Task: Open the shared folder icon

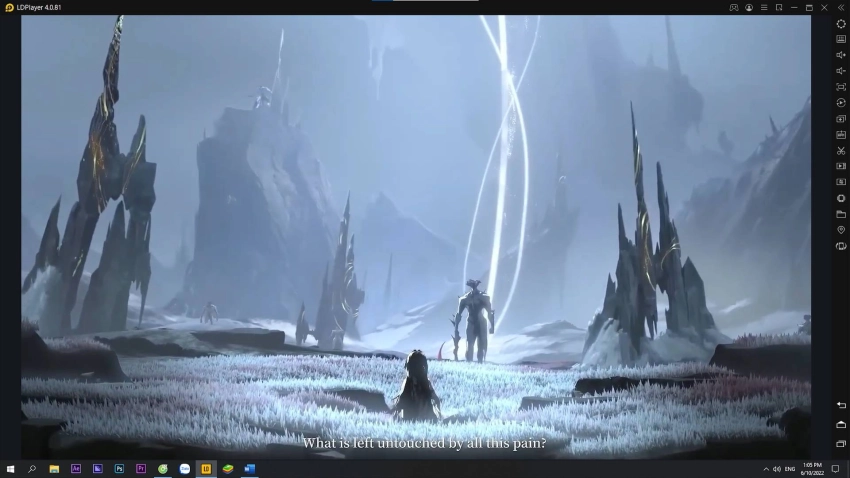Action: coord(841,214)
